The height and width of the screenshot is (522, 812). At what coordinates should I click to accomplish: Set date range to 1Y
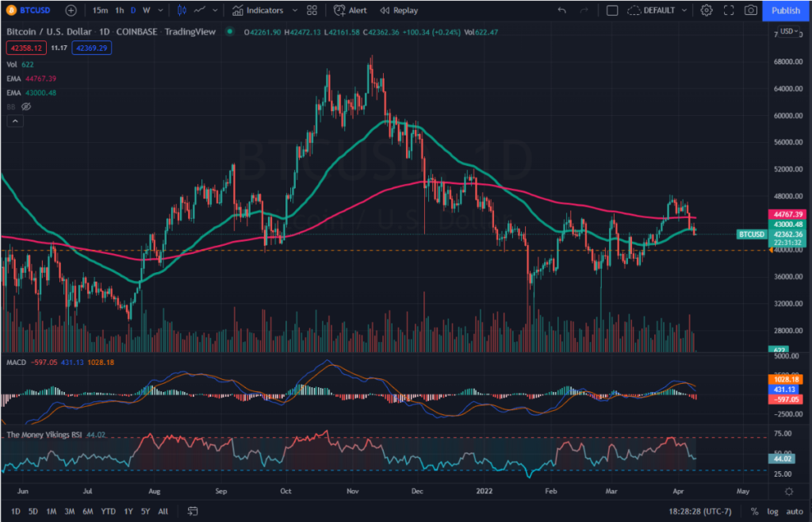point(128,511)
